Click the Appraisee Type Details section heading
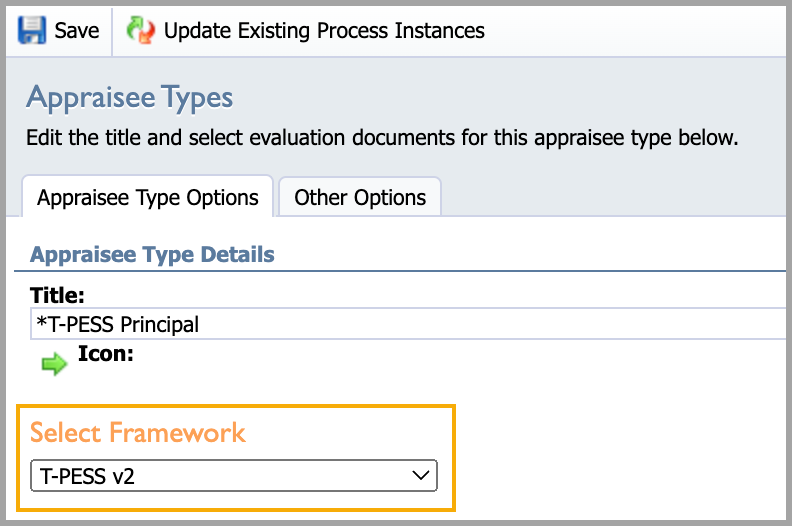 point(152,255)
